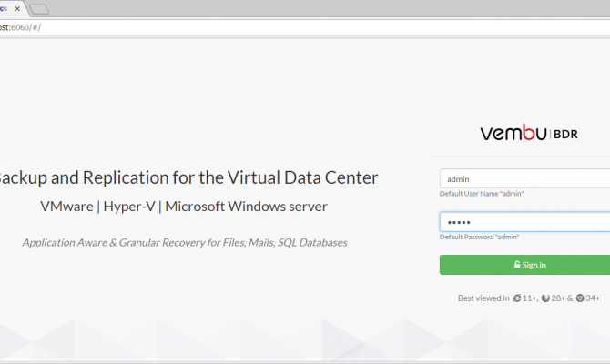Select the active browser tab

point(7,8)
